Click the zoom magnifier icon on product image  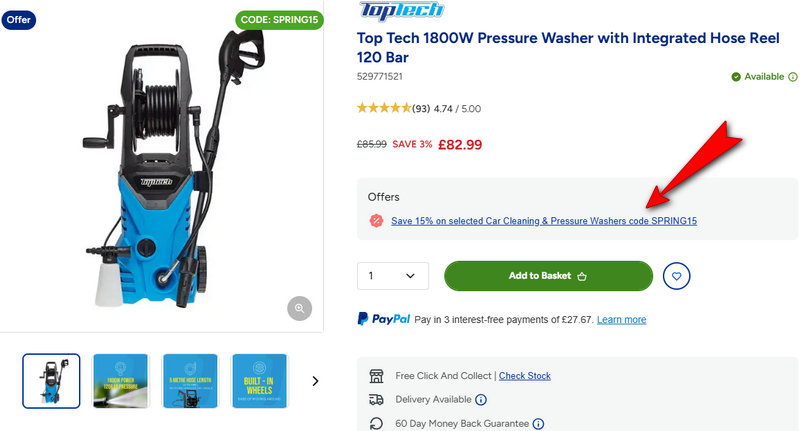300,308
